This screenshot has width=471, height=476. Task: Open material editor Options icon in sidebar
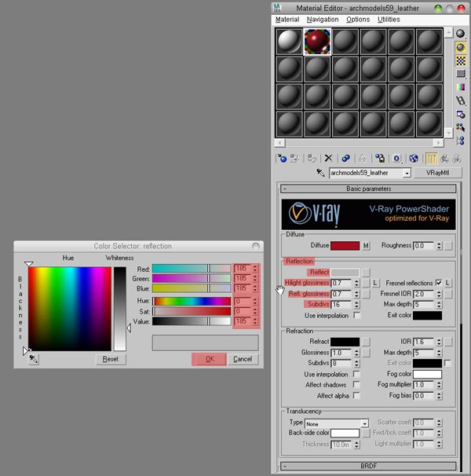tap(460, 114)
